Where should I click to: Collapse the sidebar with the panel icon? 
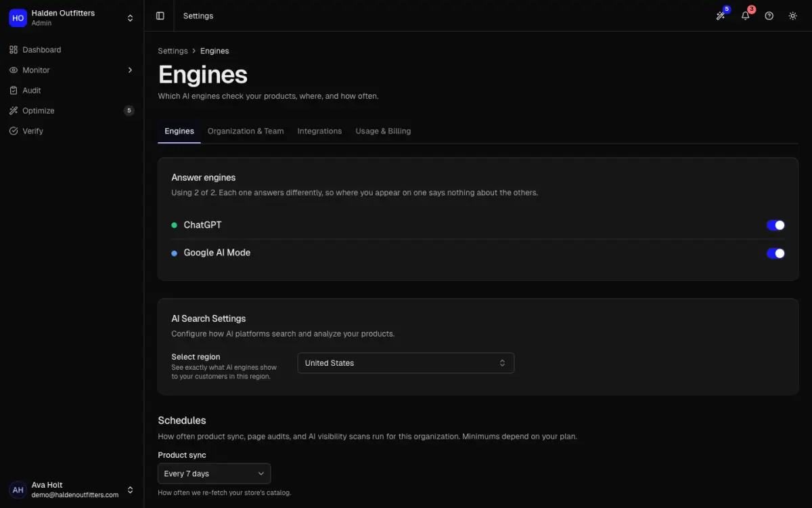pos(160,16)
